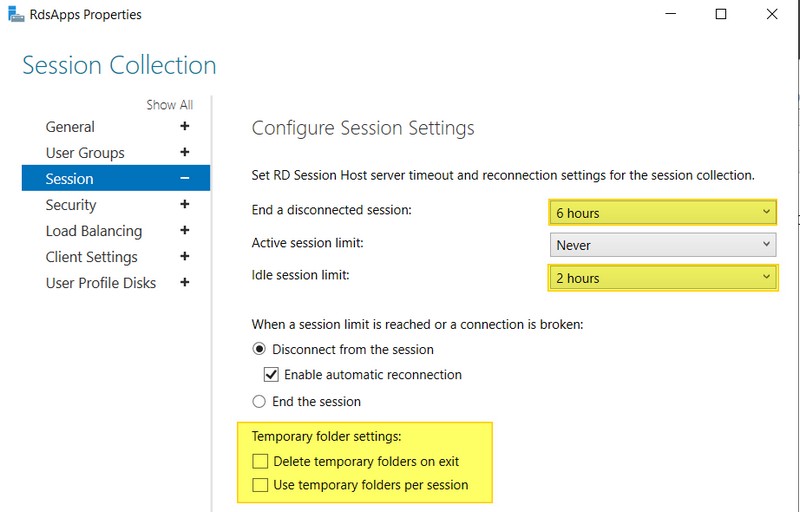Uncheck Enable automatic reconnection

point(270,375)
